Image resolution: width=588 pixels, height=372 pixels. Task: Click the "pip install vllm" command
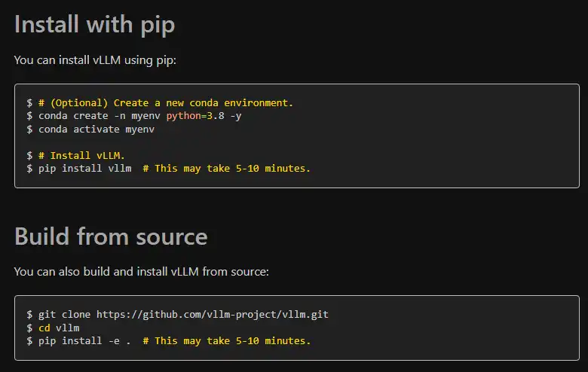[84, 169]
